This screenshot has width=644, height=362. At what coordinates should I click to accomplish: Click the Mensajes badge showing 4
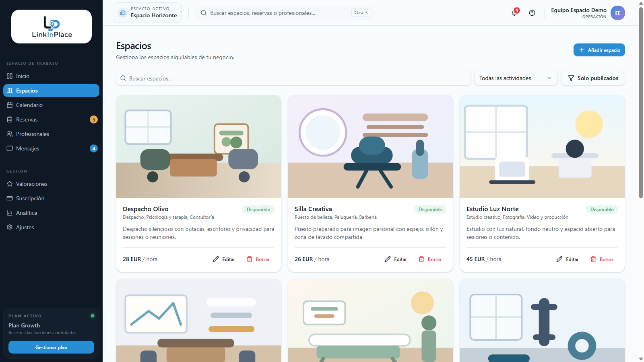[x=94, y=148]
